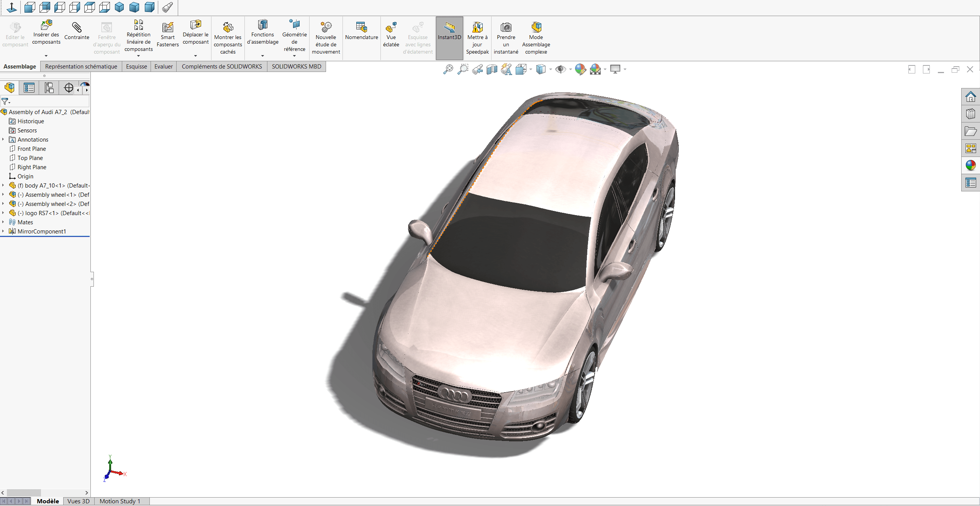Open Géométrie de référence dropdown arrow
This screenshot has width=980, height=506.
(x=294, y=56)
